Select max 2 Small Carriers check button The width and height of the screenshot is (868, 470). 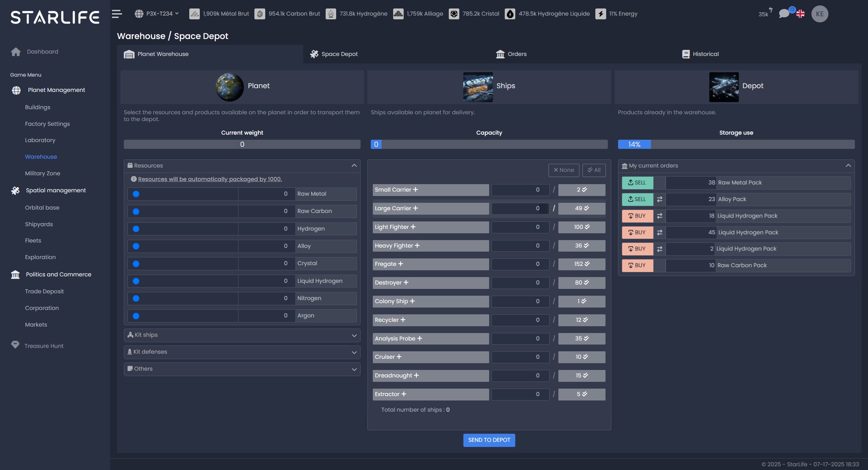click(582, 190)
